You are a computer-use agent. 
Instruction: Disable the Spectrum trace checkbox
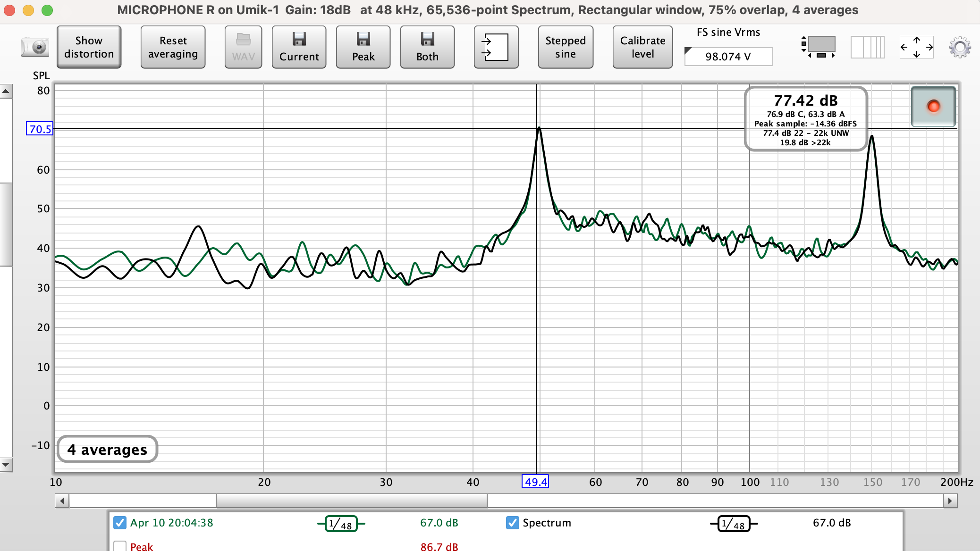click(x=512, y=523)
